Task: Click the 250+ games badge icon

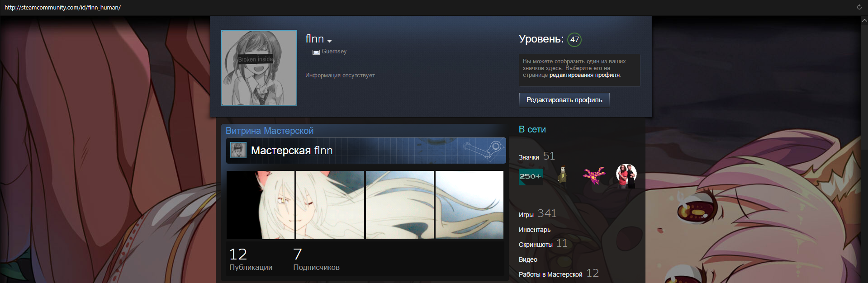Action: tap(531, 176)
